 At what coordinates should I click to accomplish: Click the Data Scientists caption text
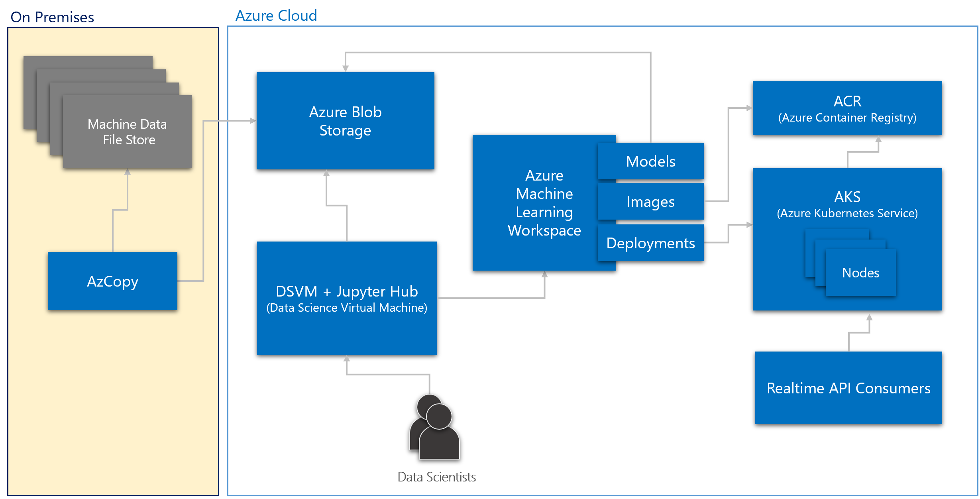click(436, 477)
